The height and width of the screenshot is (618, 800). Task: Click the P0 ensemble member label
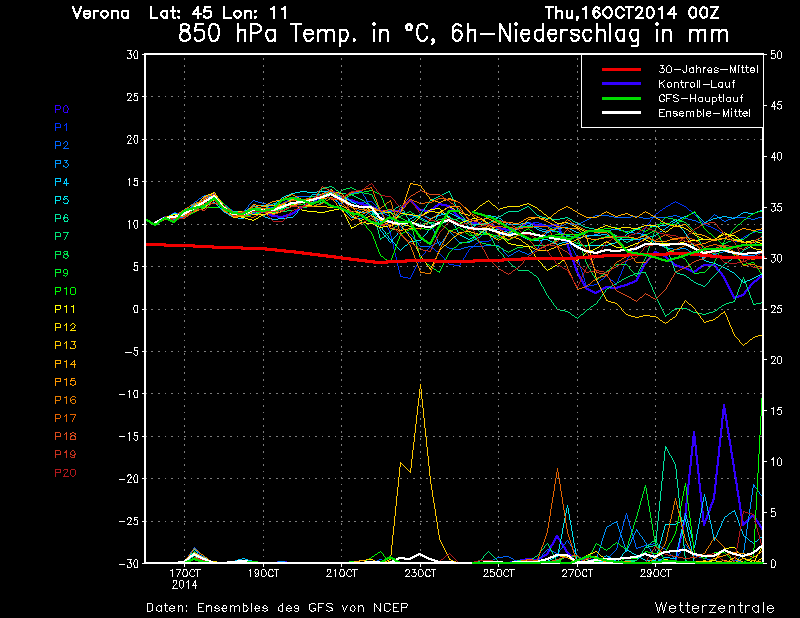tap(62, 109)
